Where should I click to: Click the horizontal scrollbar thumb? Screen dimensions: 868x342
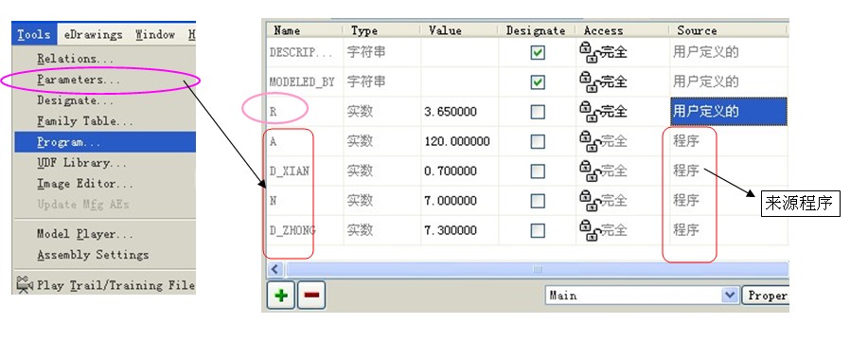pos(537,269)
